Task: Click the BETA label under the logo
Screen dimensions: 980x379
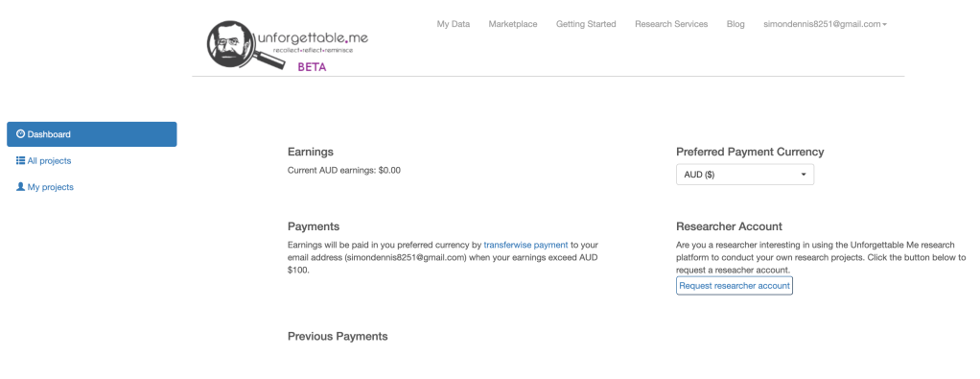Action: click(x=312, y=67)
